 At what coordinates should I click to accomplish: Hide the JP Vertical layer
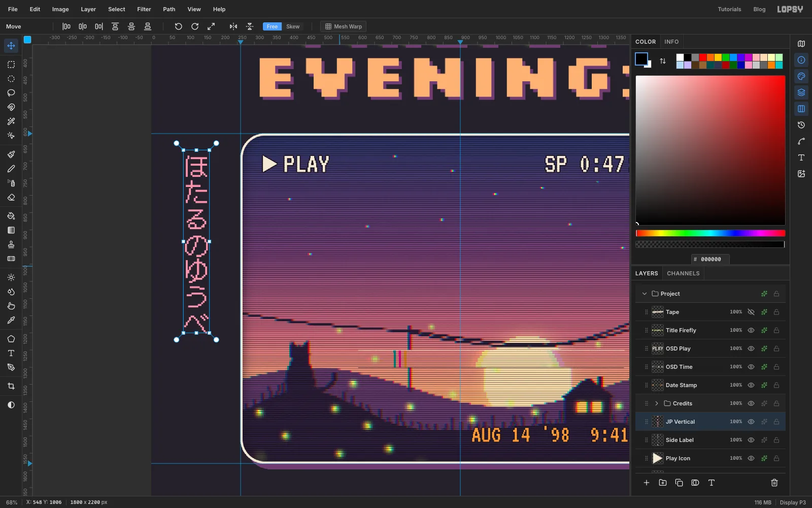pyautogui.click(x=751, y=422)
